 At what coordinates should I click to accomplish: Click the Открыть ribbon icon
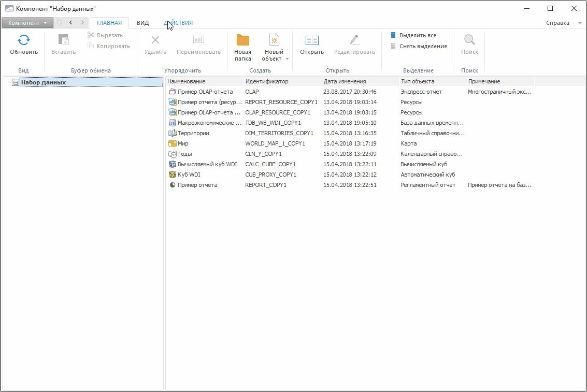point(312,40)
